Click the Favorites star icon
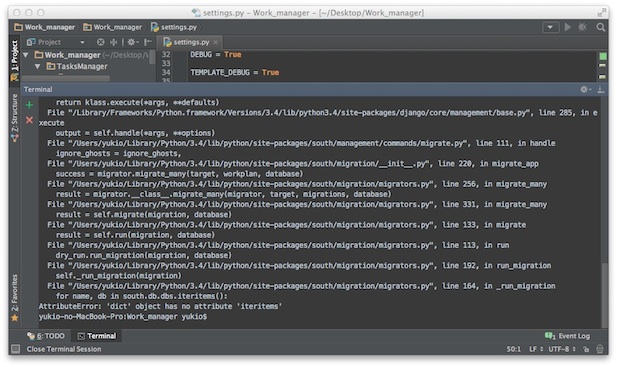Screen dimensions: 617x367 pos(15,318)
